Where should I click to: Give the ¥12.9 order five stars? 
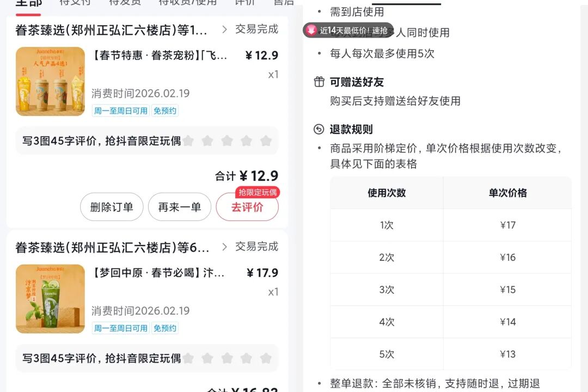click(266, 141)
